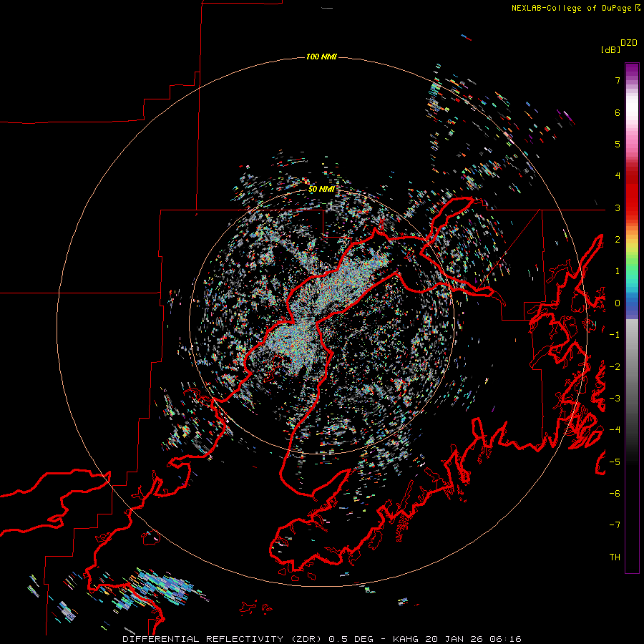Click the 2 value on the scale

(618, 240)
